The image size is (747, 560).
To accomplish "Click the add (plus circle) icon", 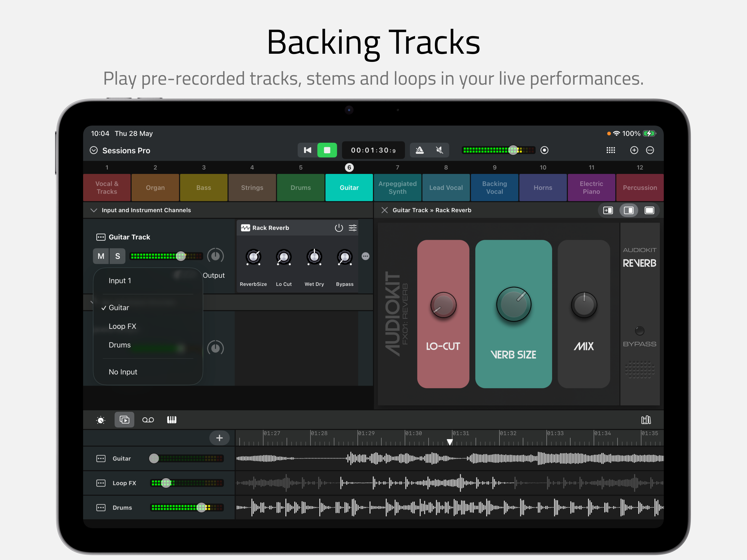I will click(634, 150).
